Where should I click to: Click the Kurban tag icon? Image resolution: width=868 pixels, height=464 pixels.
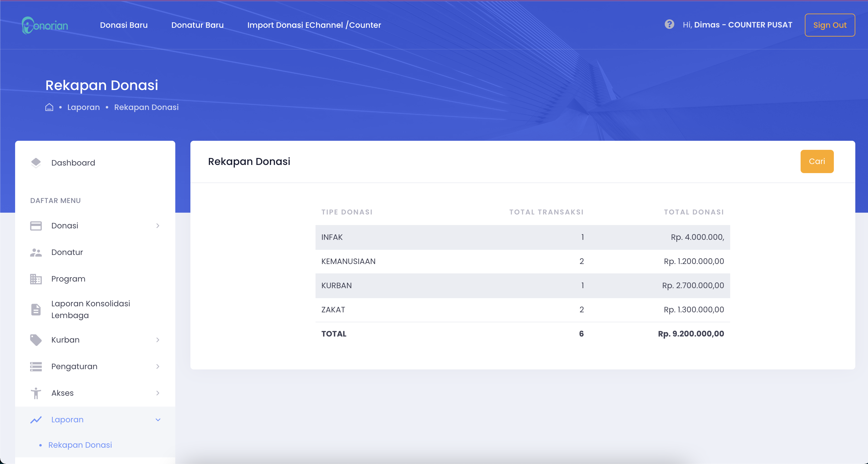coord(36,340)
